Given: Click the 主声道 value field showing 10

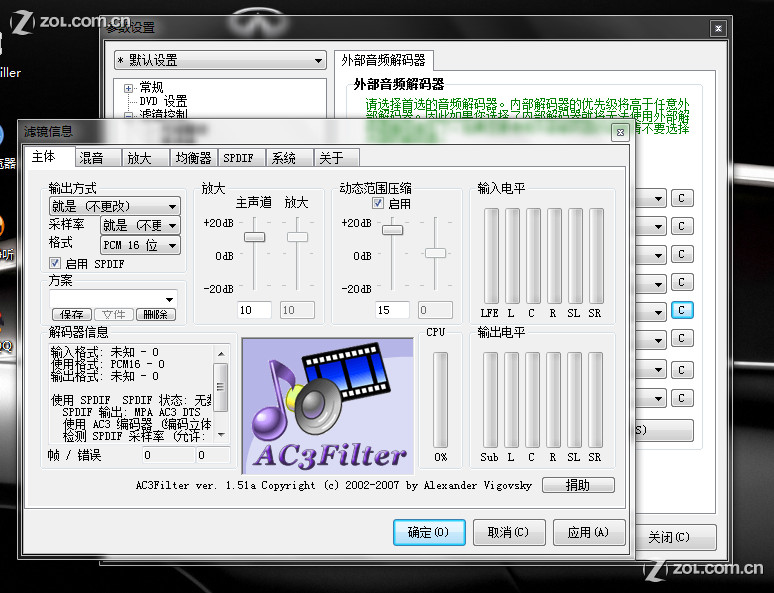Looking at the screenshot, I should (x=254, y=310).
